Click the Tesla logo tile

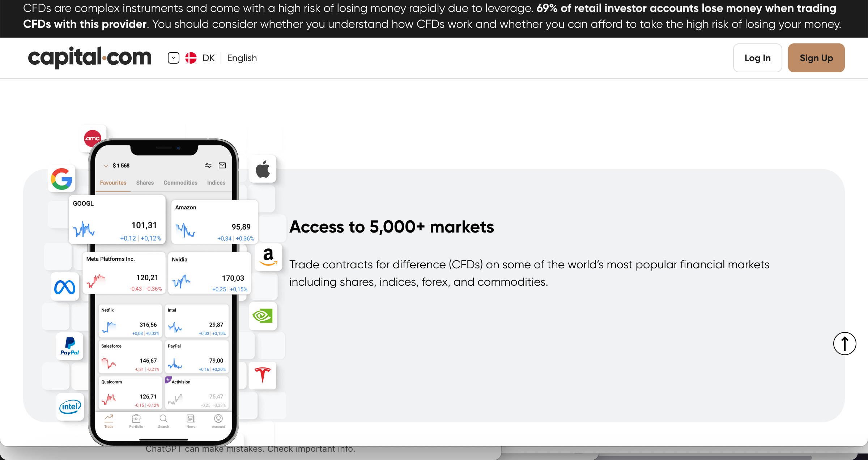coord(263,375)
